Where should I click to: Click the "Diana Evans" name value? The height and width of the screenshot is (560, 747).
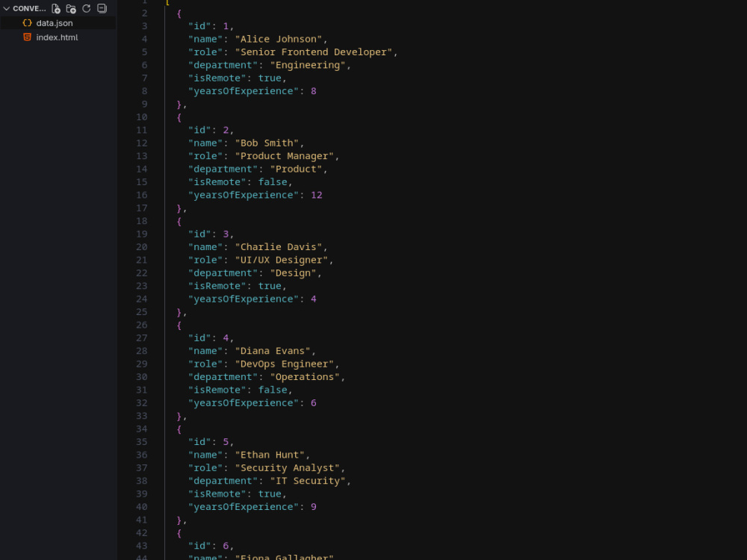coord(273,351)
